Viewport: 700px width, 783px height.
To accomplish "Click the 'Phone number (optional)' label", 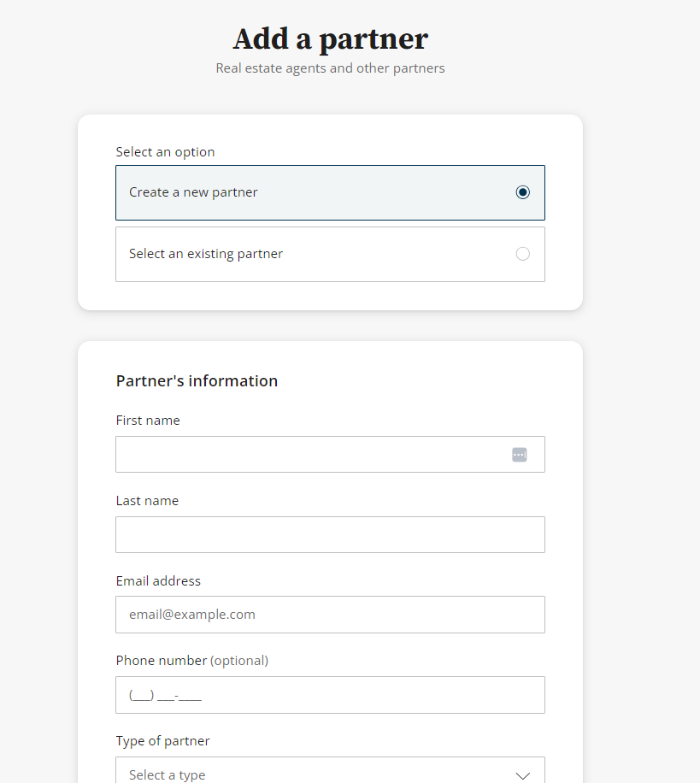I will click(x=192, y=661).
